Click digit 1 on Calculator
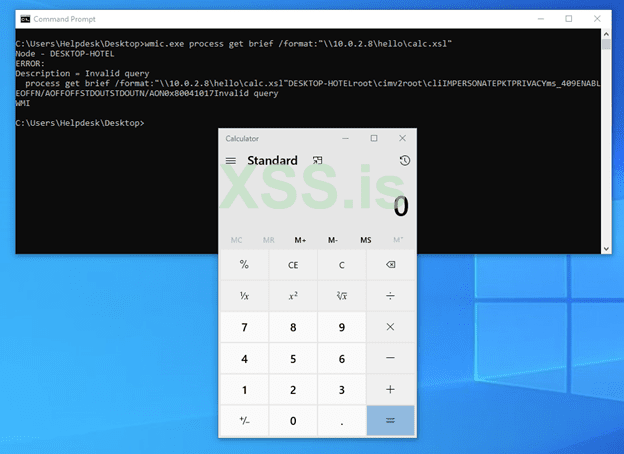Image resolution: width=624 pixels, height=454 pixels. (x=244, y=390)
